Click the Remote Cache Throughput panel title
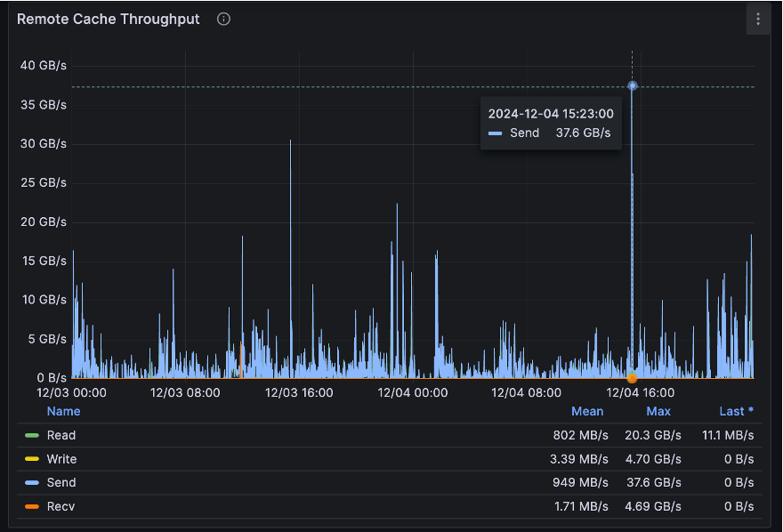783x532 pixels. [x=109, y=19]
